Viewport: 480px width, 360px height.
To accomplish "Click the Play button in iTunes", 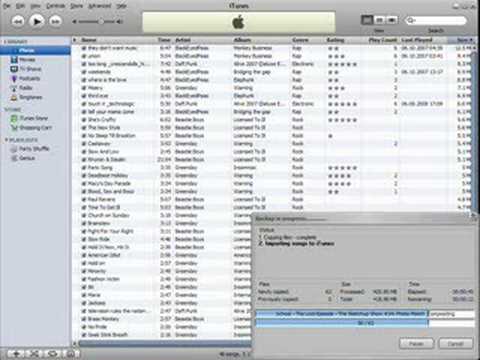I will (37, 22).
